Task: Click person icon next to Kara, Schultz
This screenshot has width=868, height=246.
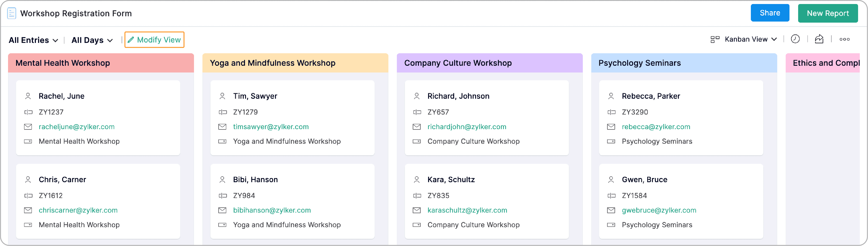Action: (417, 180)
